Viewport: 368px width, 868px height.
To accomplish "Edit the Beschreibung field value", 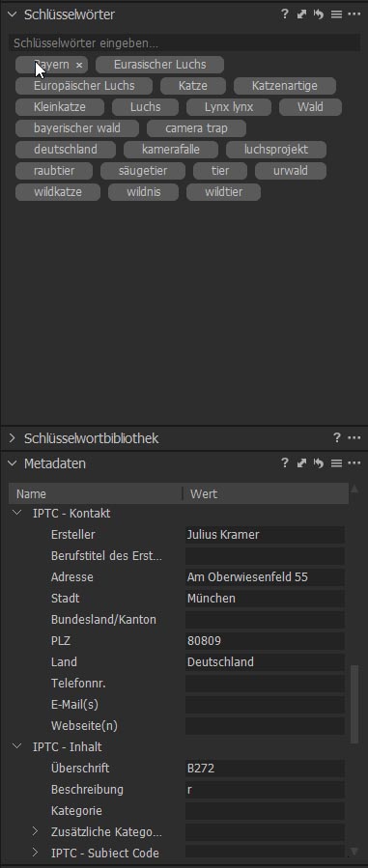I will (265, 790).
